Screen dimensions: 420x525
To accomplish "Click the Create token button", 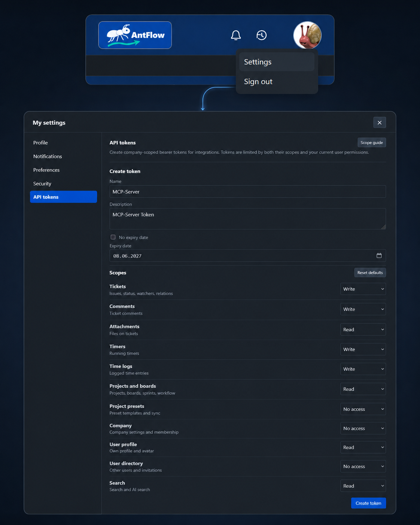I will coord(368,503).
